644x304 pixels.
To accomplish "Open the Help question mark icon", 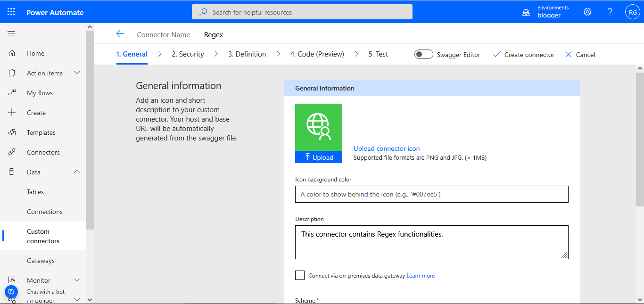I will [610, 12].
